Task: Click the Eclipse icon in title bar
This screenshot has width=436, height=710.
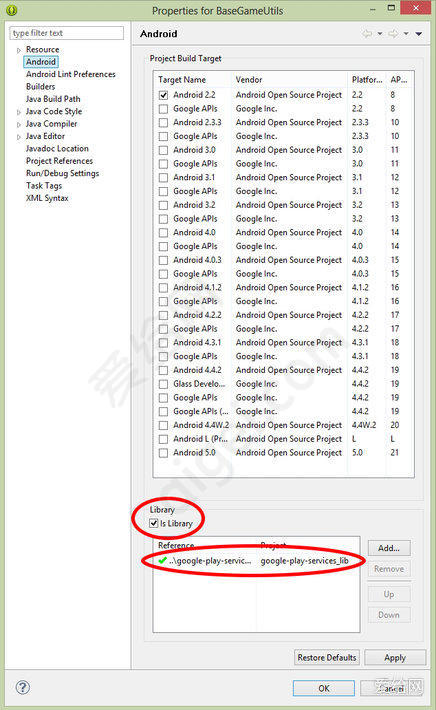Action: (12, 10)
